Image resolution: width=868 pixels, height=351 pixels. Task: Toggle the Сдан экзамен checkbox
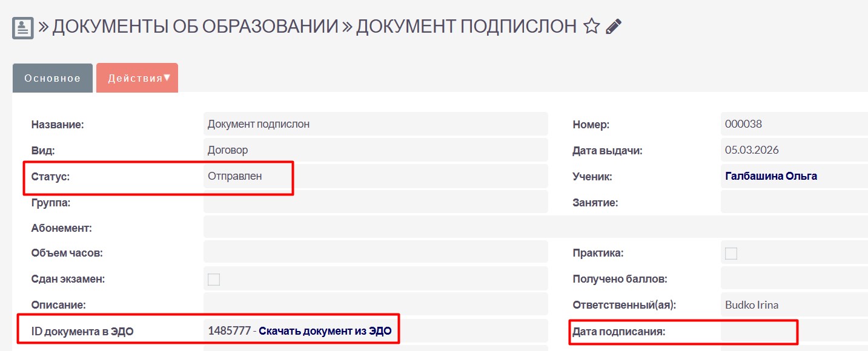tap(214, 279)
